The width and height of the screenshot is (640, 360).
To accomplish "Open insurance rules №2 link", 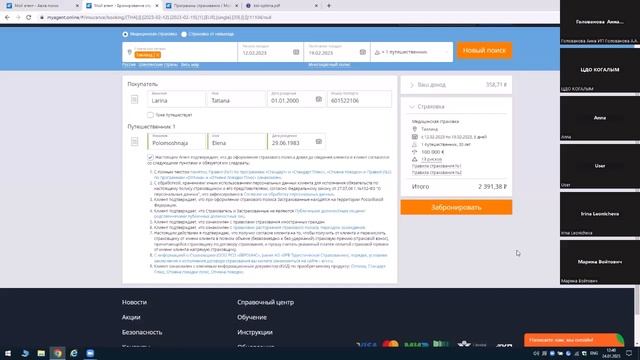I will pyautogui.click(x=436, y=173).
